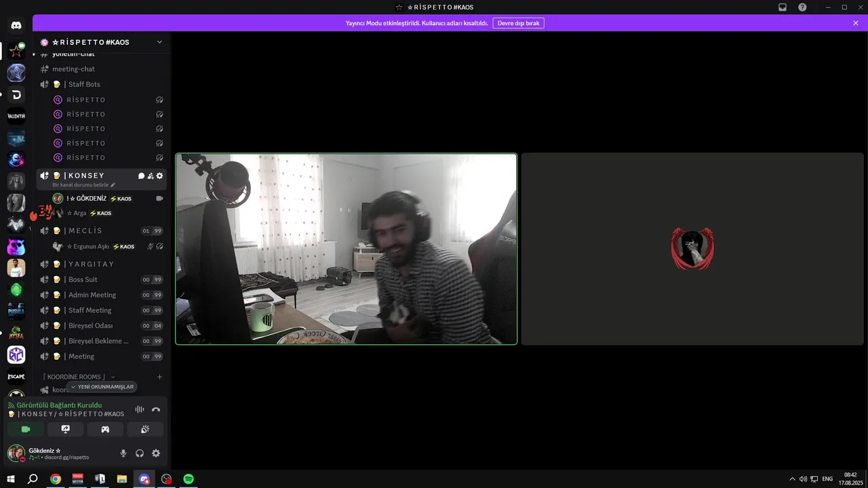Image resolution: width=868 pixels, height=488 pixels.
Task: Open volume control in system tray
Action: pos(803,479)
